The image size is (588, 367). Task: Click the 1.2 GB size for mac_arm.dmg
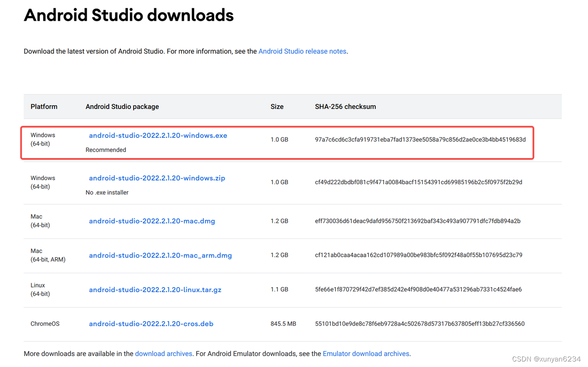pyautogui.click(x=279, y=255)
